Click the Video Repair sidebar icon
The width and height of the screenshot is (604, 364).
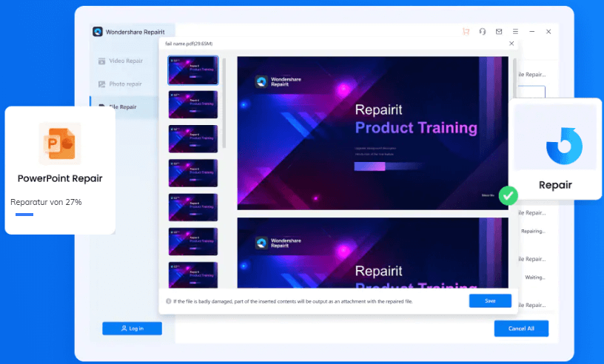click(101, 61)
